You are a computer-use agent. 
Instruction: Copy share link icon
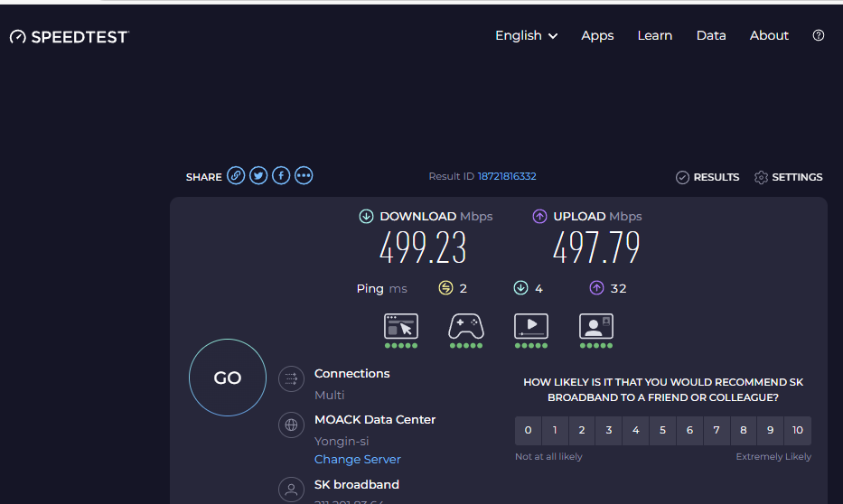[236, 176]
